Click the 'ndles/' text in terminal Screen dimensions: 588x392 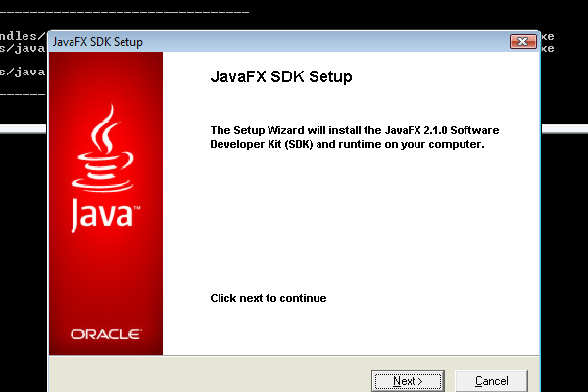pos(22,36)
